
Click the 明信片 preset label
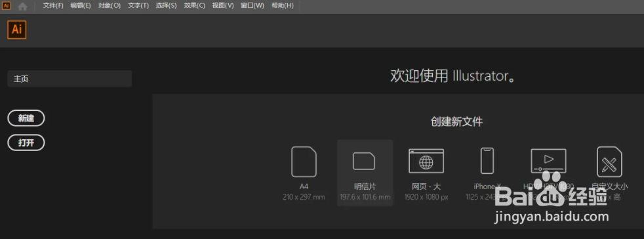click(365, 186)
